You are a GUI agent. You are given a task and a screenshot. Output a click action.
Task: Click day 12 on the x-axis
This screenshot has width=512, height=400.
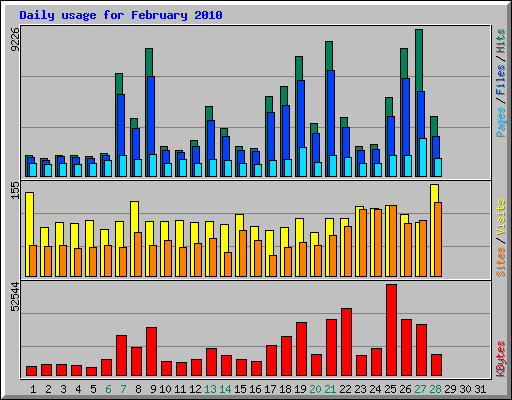point(195,389)
